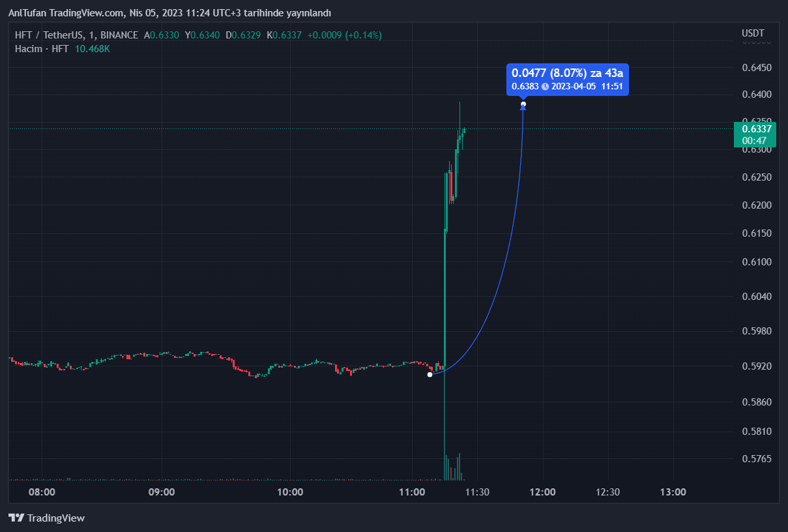The width and height of the screenshot is (788, 532).
Task: Open the HFT / TetherUS symbol legend
Action: click(x=76, y=35)
